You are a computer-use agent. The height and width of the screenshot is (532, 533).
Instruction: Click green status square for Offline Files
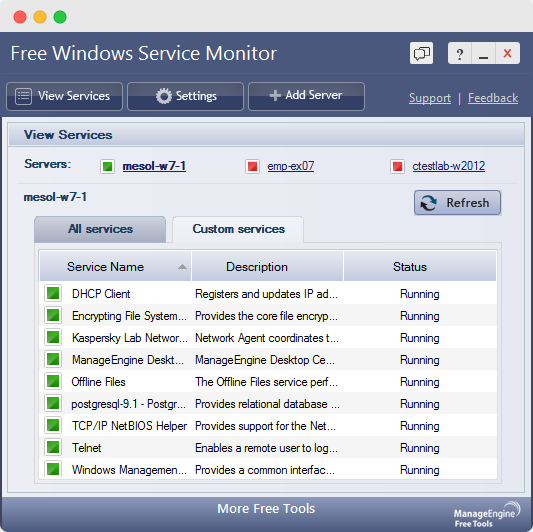tap(53, 381)
